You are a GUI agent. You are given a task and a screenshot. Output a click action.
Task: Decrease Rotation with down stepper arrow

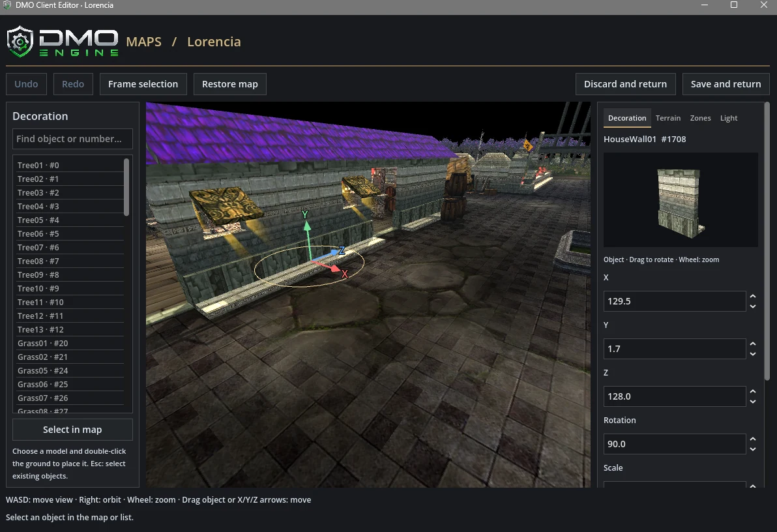753,449
